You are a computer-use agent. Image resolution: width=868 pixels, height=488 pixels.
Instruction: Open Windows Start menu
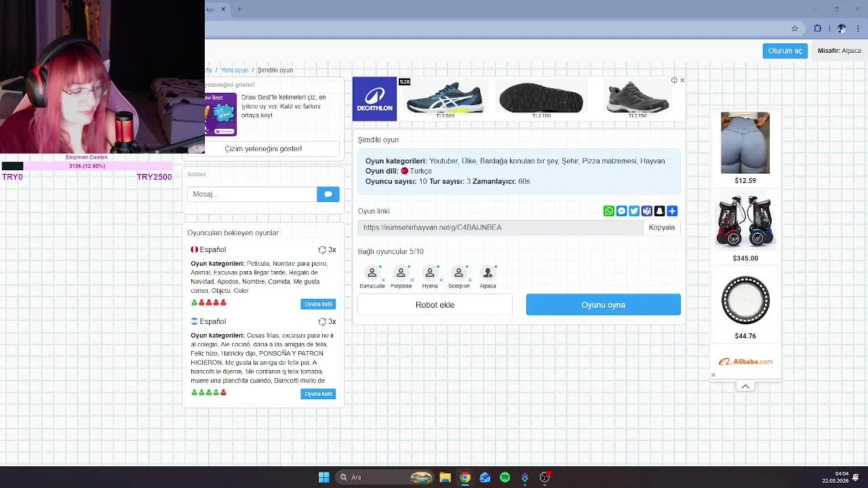tap(323, 477)
